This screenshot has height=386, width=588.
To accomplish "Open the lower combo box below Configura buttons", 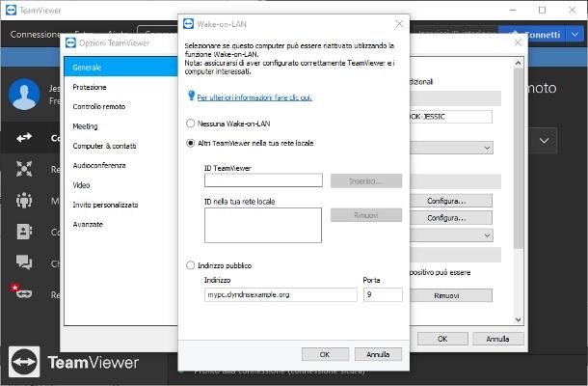I will (x=451, y=235).
